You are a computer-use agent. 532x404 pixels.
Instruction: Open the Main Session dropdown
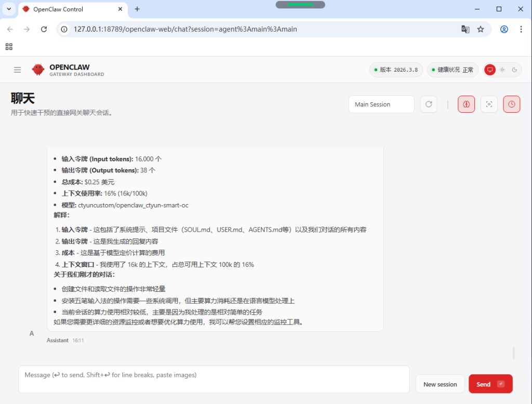point(381,104)
